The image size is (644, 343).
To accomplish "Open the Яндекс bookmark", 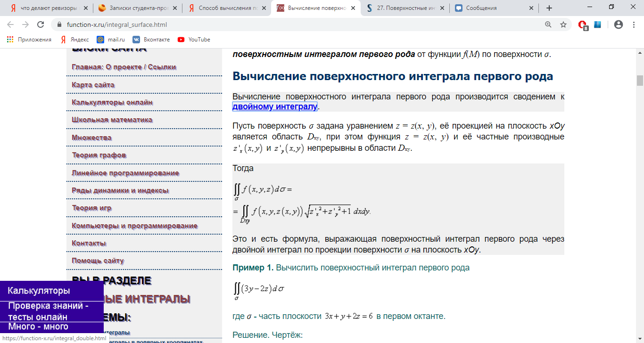I will point(74,40).
